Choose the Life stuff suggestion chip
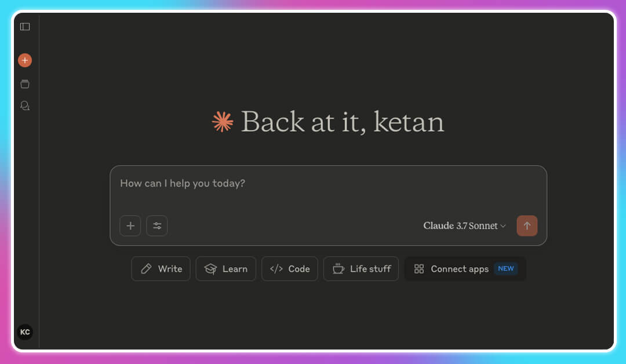 click(361, 269)
